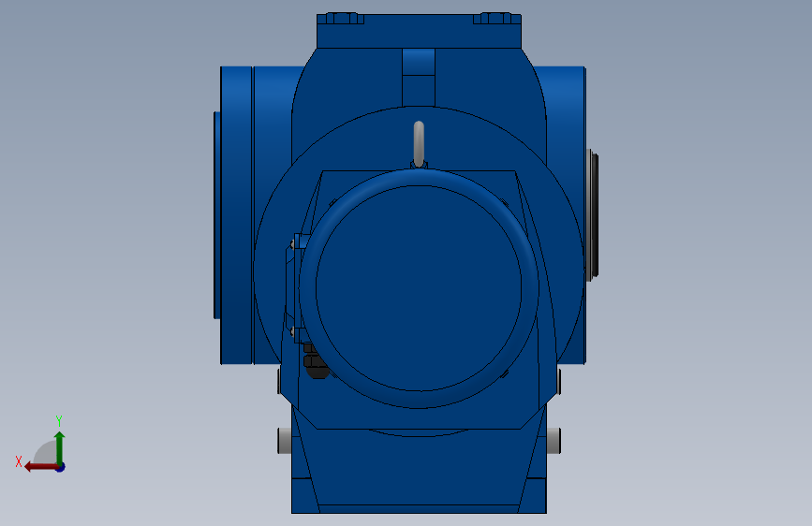The image size is (812, 526).
Task: Click the gray quarter-circle plane on the orientation triad
Action: [x=46, y=452]
